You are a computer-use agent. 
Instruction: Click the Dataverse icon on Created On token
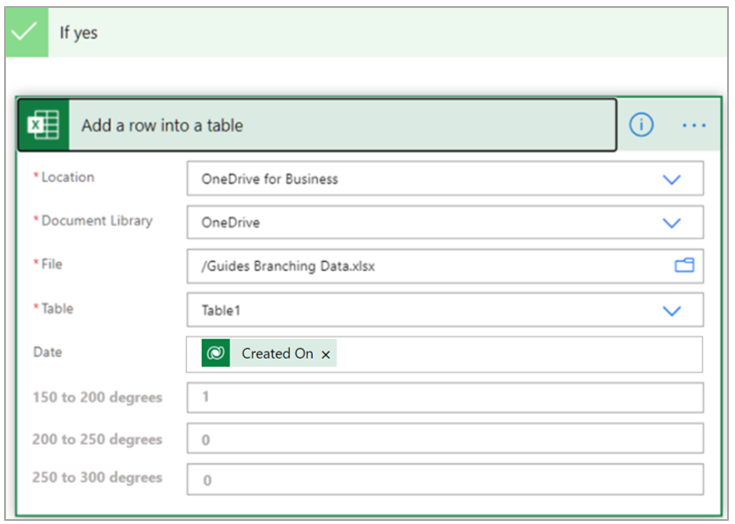tap(216, 353)
